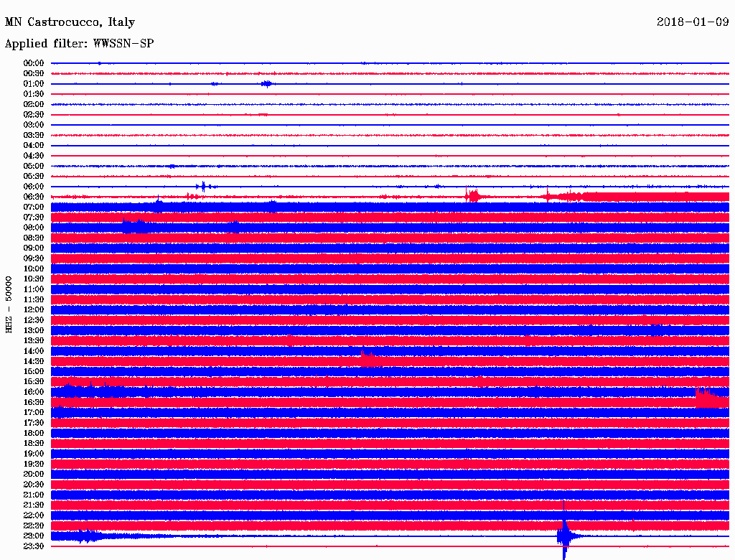735x560 pixels.
Task: Click the 23:30 time label
Action: [33, 546]
